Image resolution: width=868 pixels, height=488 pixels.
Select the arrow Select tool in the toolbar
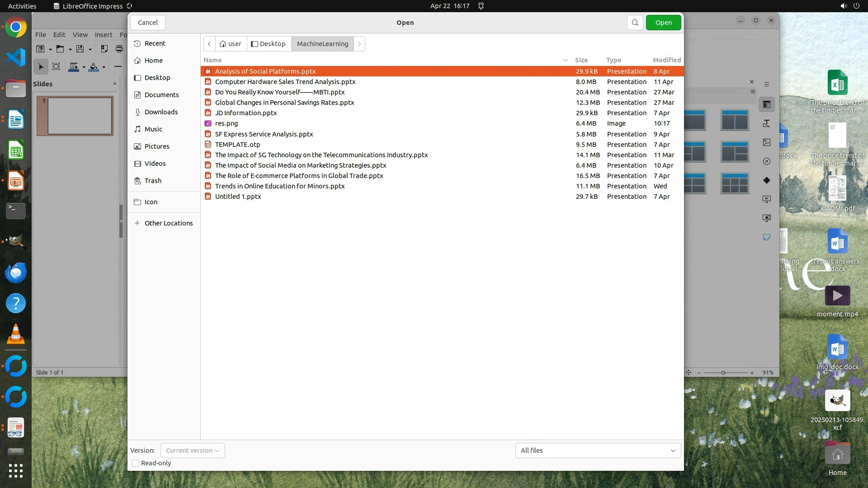click(x=41, y=67)
